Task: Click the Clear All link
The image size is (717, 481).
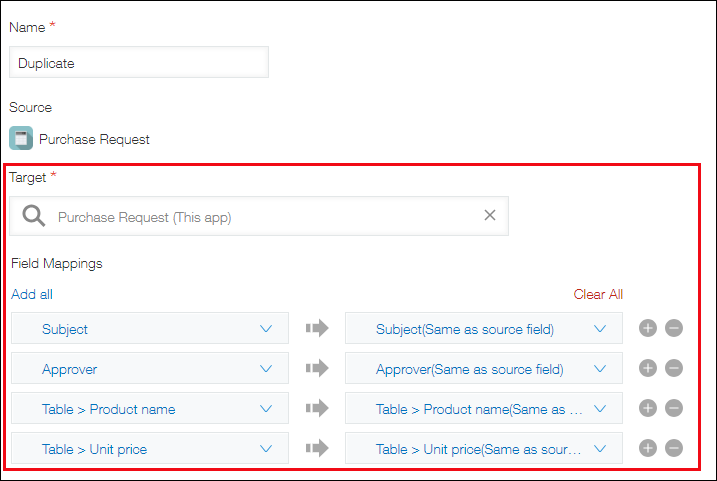Action: click(598, 294)
